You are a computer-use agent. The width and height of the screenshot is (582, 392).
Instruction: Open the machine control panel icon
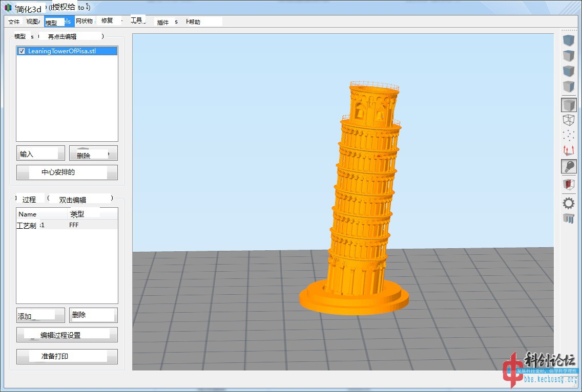[x=569, y=219]
